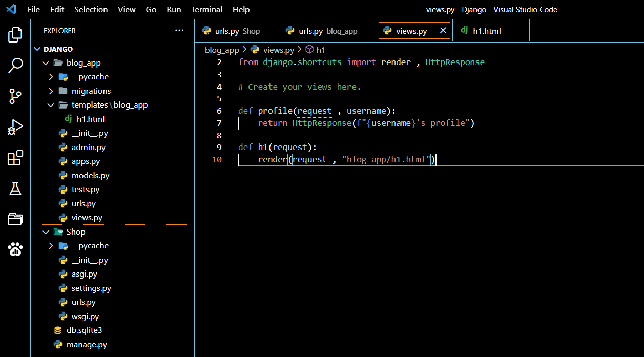The image size is (644, 357).
Task: Open blog_app urls.py in explorer
Action: click(x=84, y=203)
